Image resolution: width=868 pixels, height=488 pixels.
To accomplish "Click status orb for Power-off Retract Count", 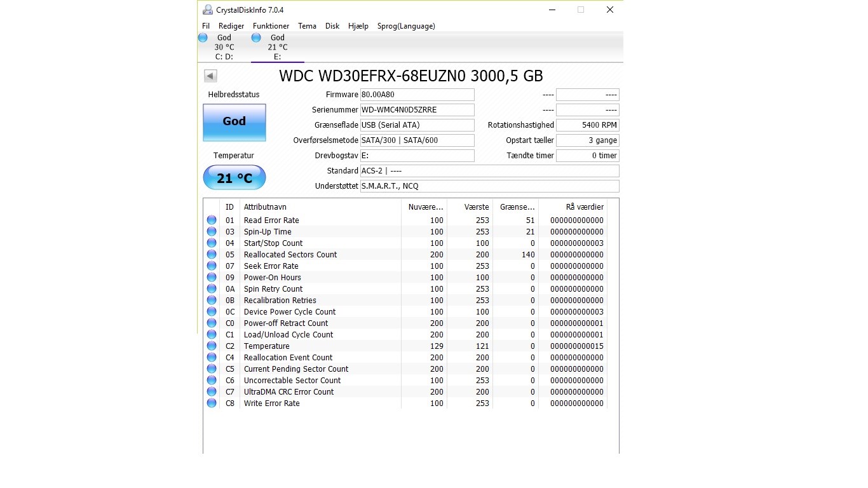I will click(x=212, y=323).
